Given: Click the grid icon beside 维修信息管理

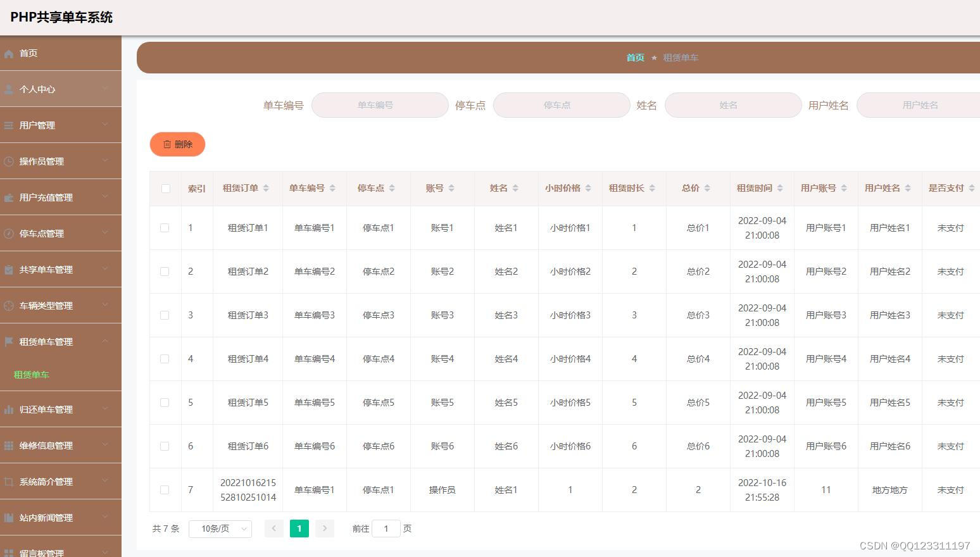Looking at the screenshot, I should point(9,446).
